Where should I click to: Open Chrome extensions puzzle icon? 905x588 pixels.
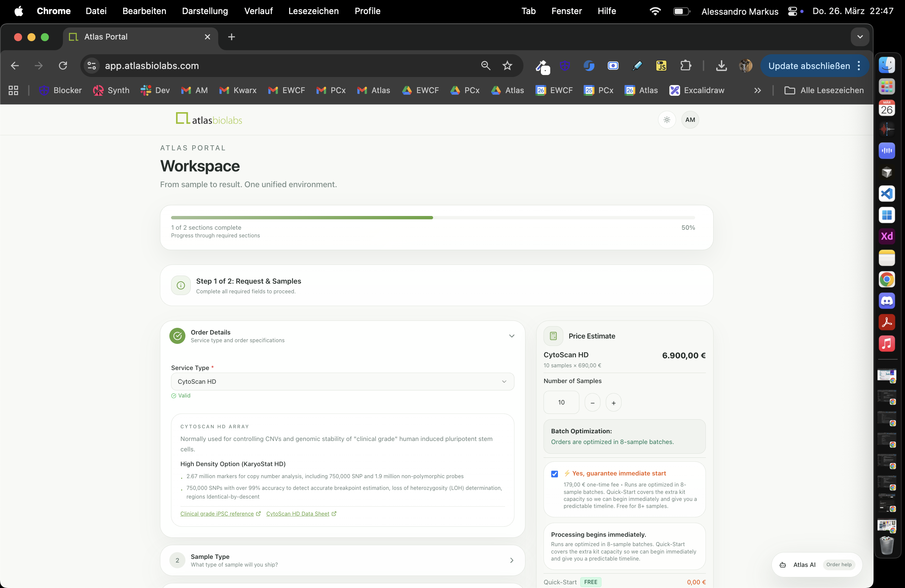(x=685, y=66)
